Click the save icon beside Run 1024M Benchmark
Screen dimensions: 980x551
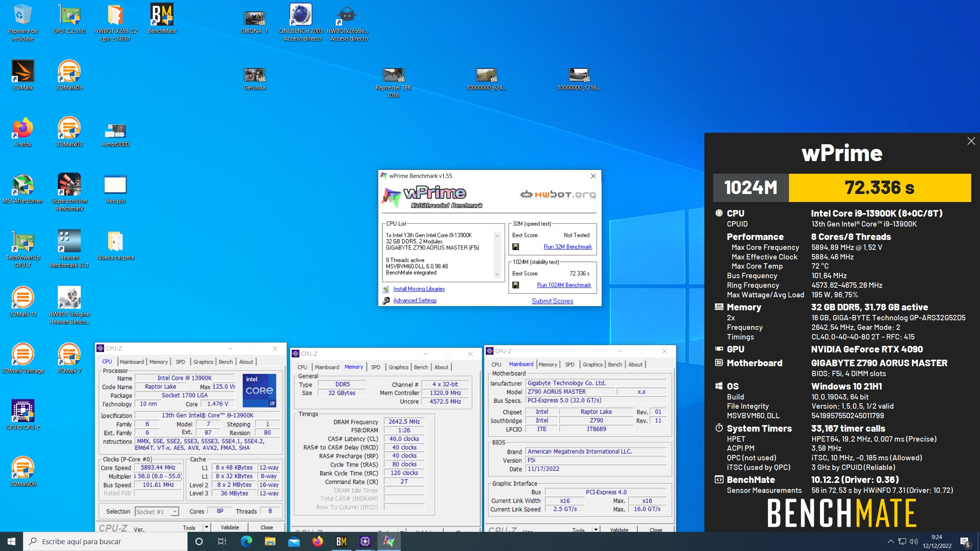(x=516, y=285)
